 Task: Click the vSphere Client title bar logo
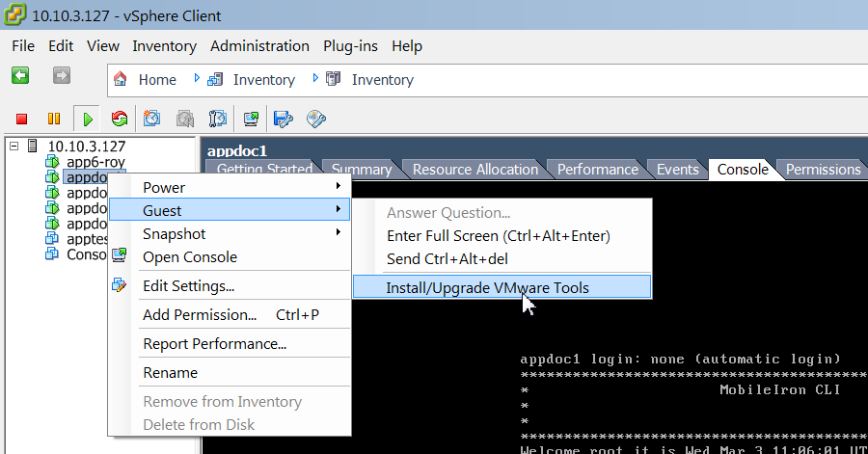tap(14, 13)
